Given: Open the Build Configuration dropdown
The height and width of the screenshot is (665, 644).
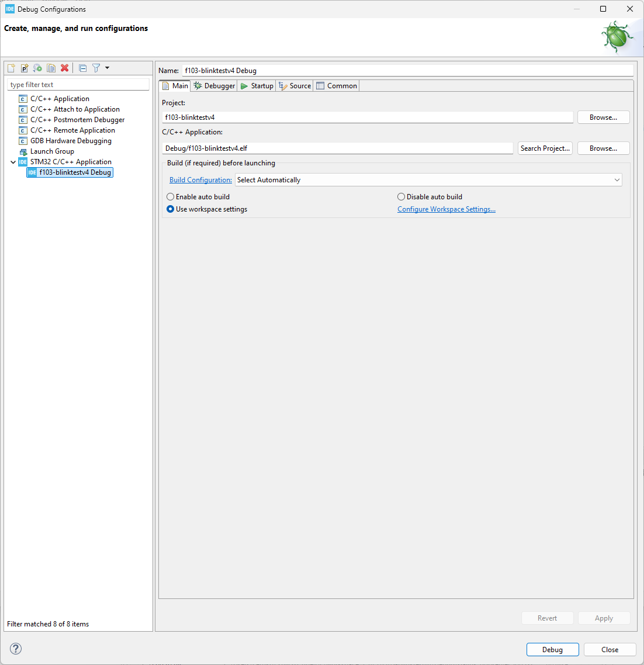Looking at the screenshot, I should click(617, 179).
